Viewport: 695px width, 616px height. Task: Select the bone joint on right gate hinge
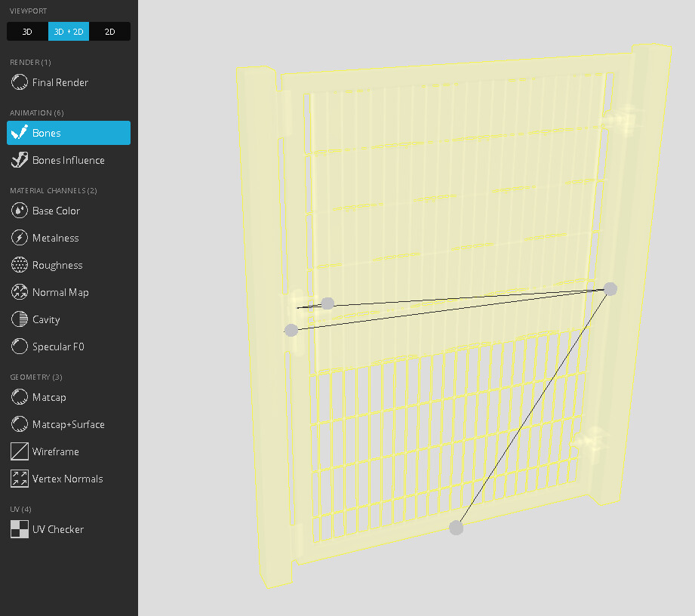[x=610, y=288]
